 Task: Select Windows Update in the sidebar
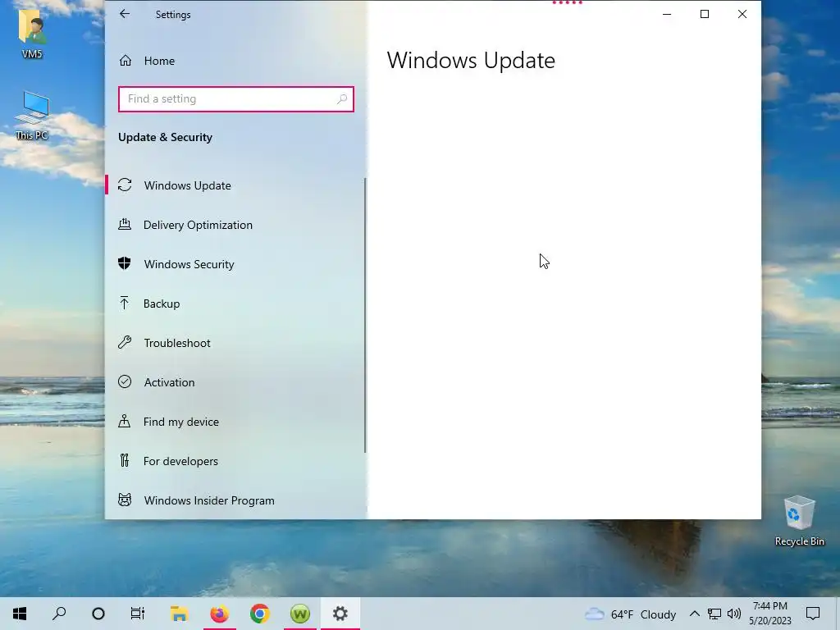235,185
